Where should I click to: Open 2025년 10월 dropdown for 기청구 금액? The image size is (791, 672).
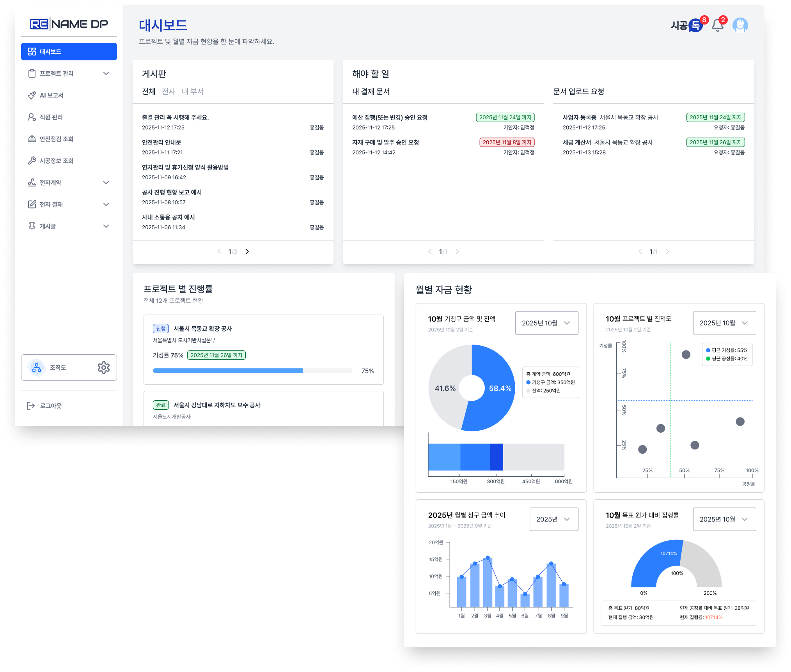[546, 323]
